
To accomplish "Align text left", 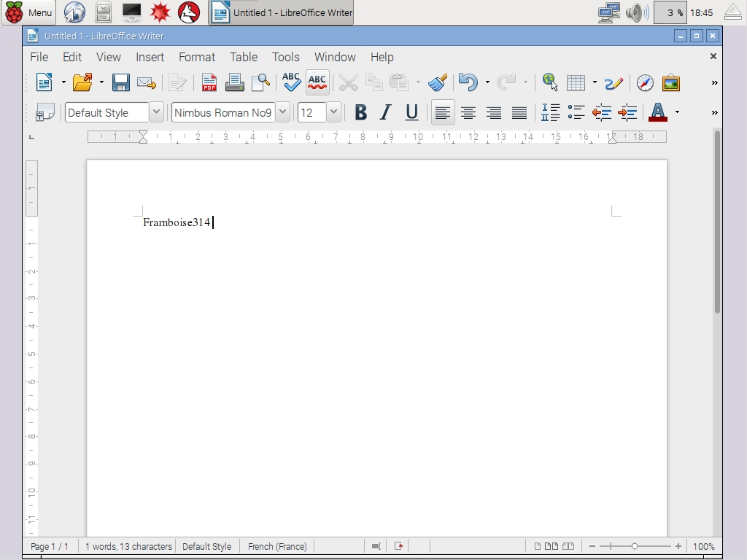I will pos(443,112).
